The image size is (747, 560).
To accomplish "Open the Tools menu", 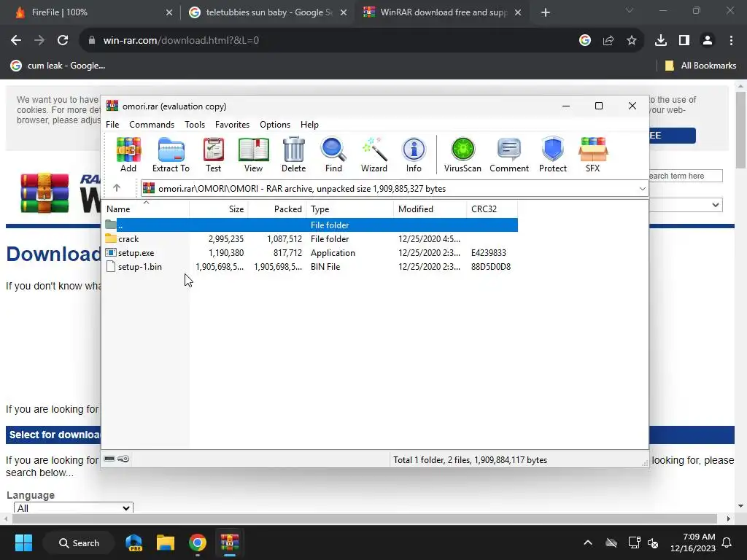I will [x=195, y=124].
